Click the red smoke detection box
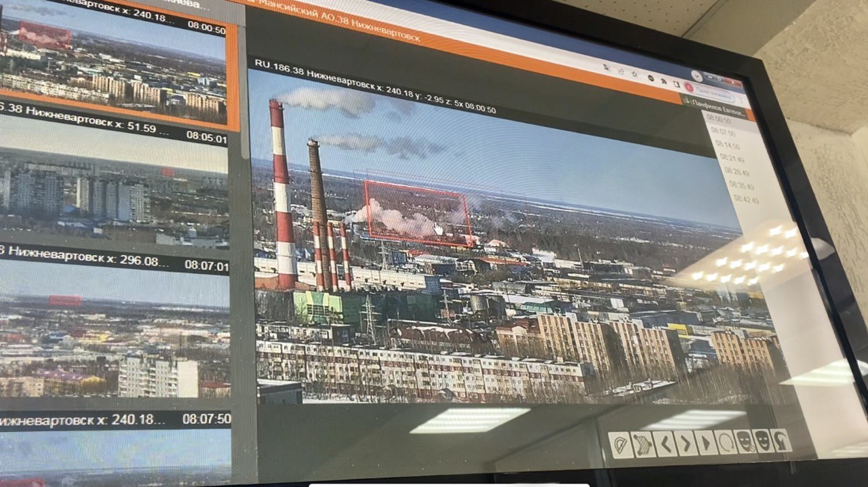Image resolution: width=868 pixels, height=487 pixels. click(418, 211)
